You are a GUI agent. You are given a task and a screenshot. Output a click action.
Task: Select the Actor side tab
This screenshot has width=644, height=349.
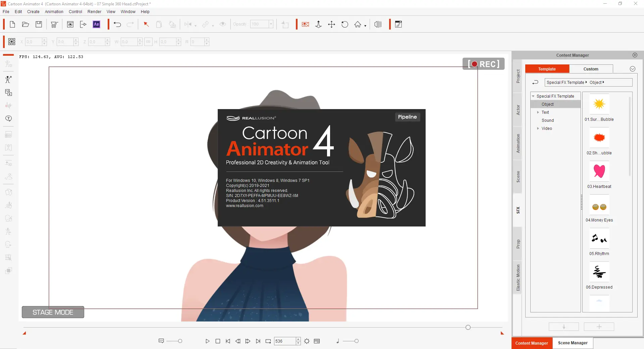coord(518,110)
